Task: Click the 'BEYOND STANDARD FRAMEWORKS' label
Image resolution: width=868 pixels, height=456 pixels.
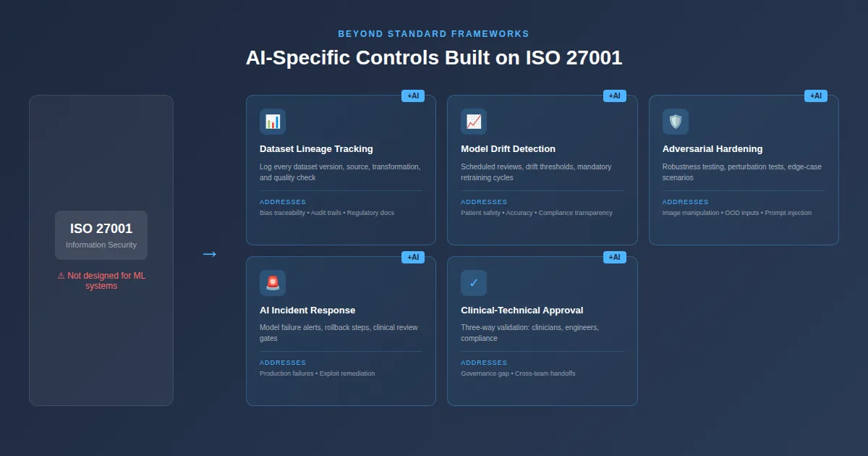Action: (x=434, y=34)
